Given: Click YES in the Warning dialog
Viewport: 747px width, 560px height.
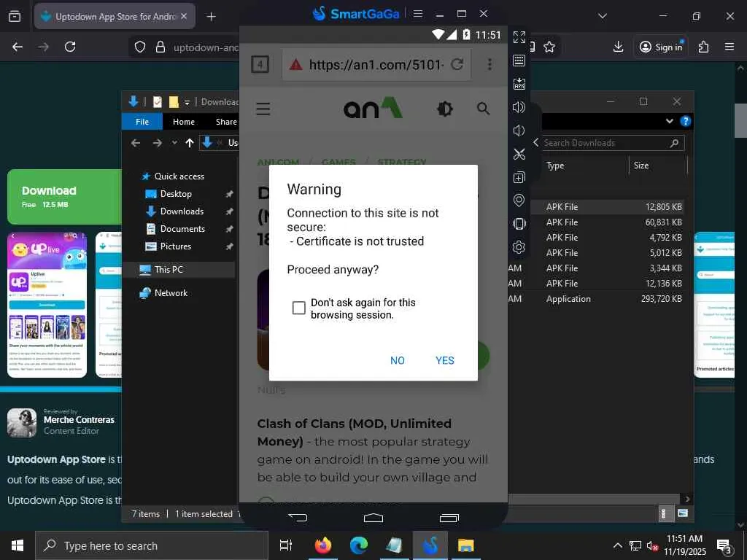Looking at the screenshot, I should click(x=444, y=360).
